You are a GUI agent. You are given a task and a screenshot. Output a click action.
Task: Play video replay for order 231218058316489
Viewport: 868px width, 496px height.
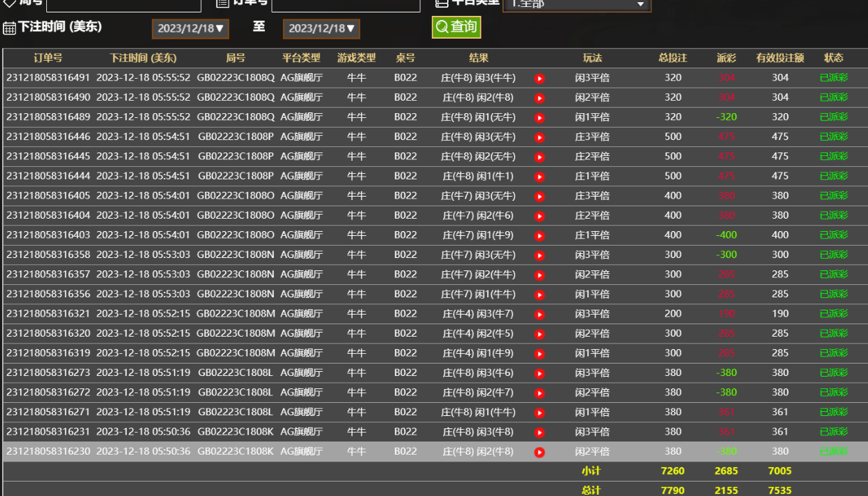click(540, 118)
